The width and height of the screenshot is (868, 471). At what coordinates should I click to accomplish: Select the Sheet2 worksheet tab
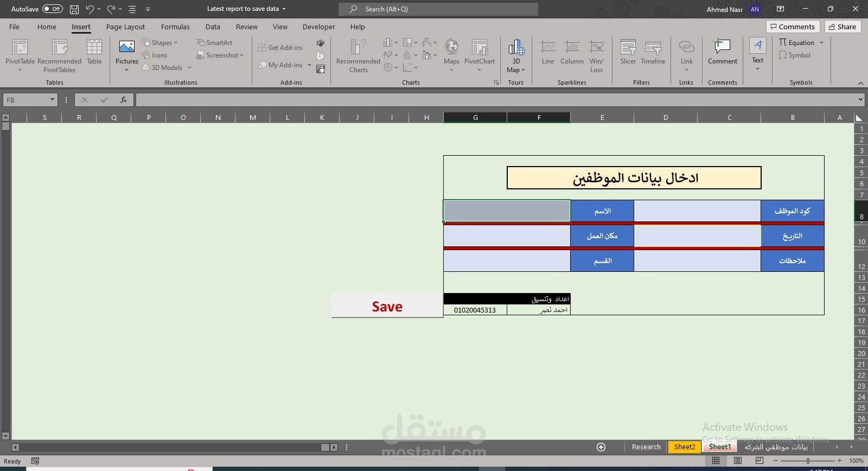tap(685, 447)
